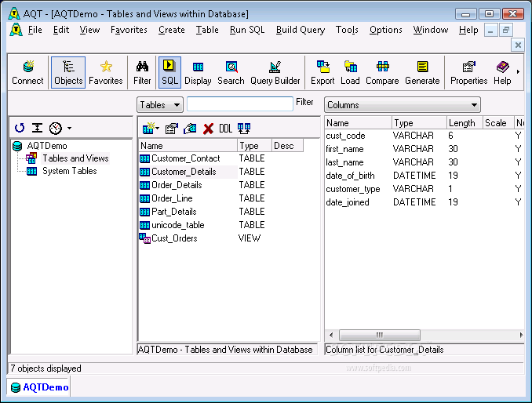Viewport: 532px width, 403px height.
Task: Select the unicode_table row
Action: 202,225
